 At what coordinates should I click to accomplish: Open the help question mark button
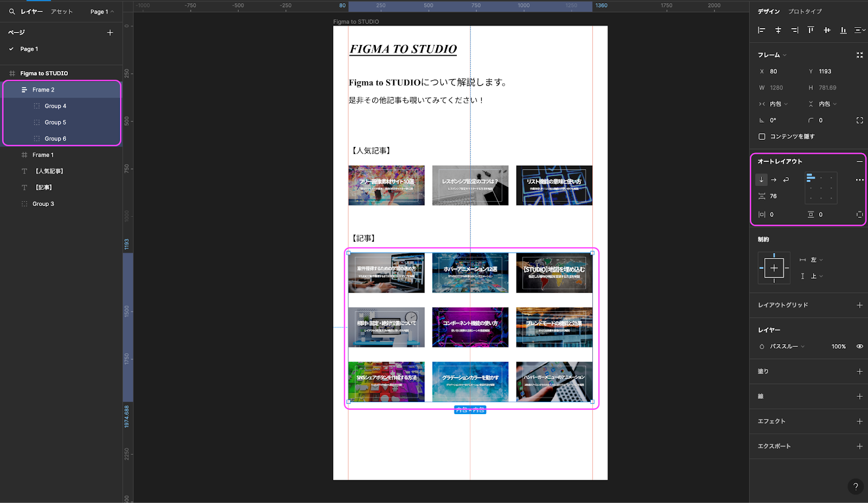tap(856, 487)
